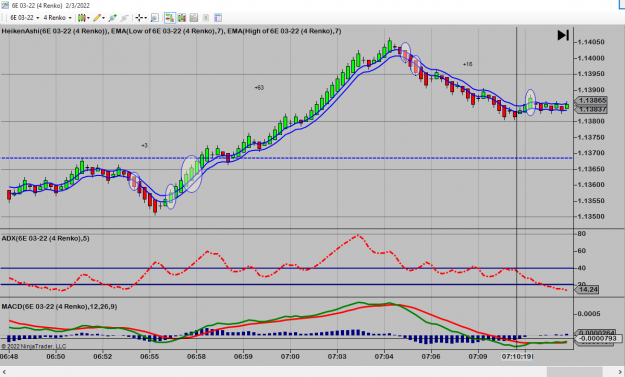Viewport: 625px width, 377px height.
Task: Toggle the Properties panel icon
Action: coord(218,18)
